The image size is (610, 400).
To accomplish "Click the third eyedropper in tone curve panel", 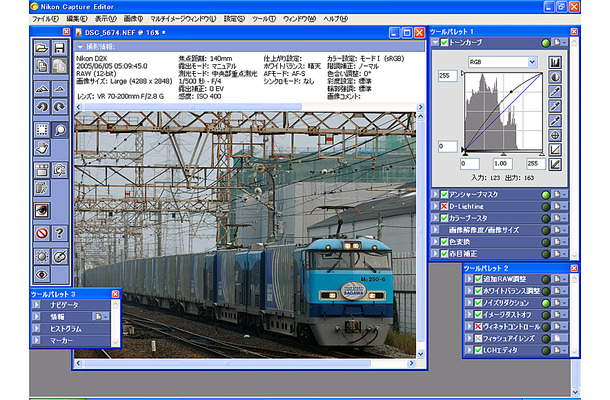I will coord(555,121).
